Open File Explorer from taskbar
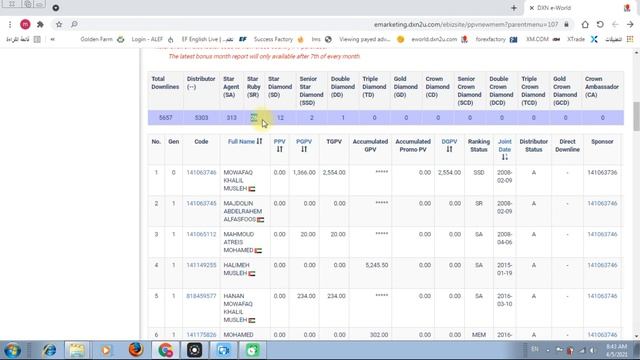This screenshot has height=360, width=640. [x=77, y=350]
